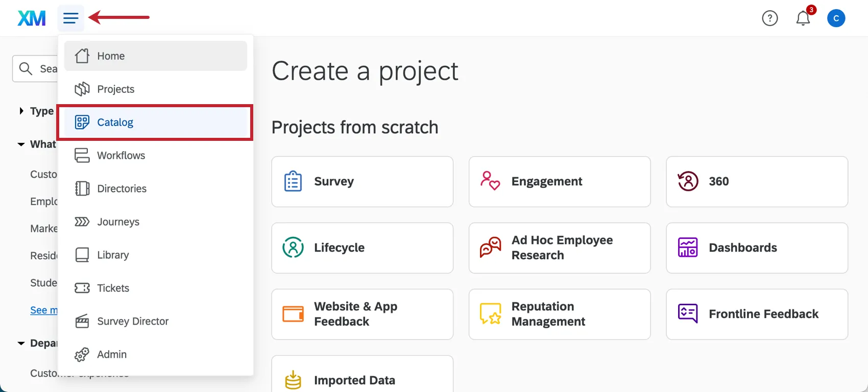Click the Survey Director clapperboard icon
The width and height of the screenshot is (868, 392).
tap(82, 321)
